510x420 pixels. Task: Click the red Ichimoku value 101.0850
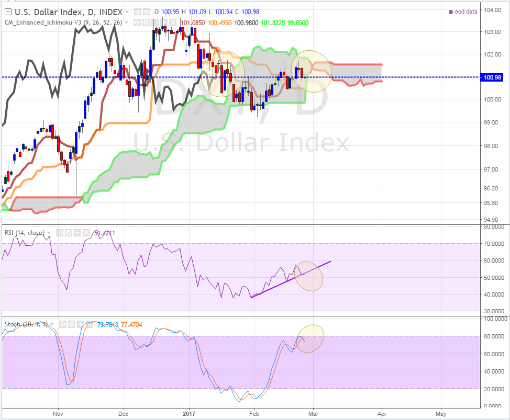coord(193,22)
